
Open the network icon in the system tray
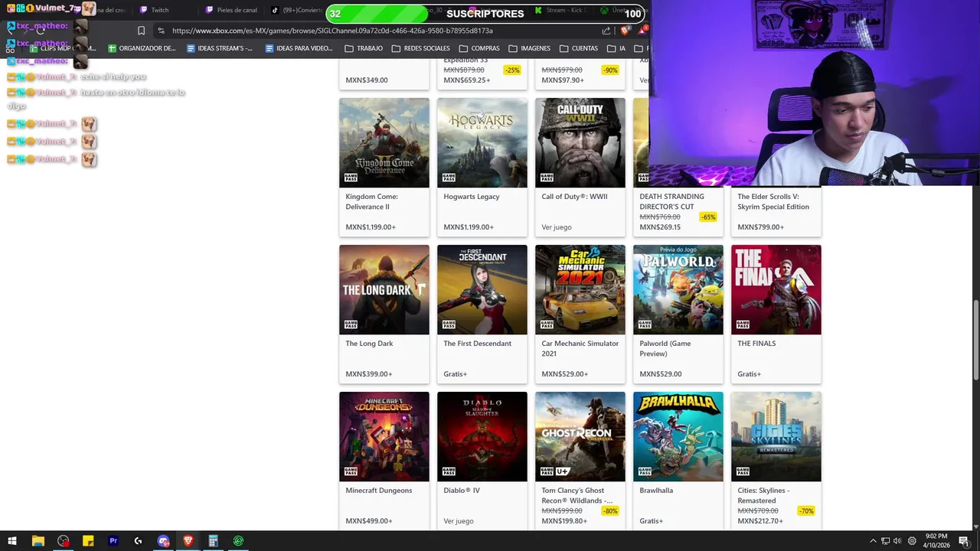pos(885,541)
